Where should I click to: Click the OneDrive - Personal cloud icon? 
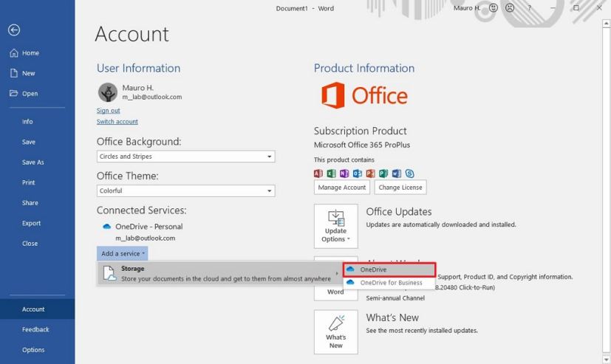106,227
